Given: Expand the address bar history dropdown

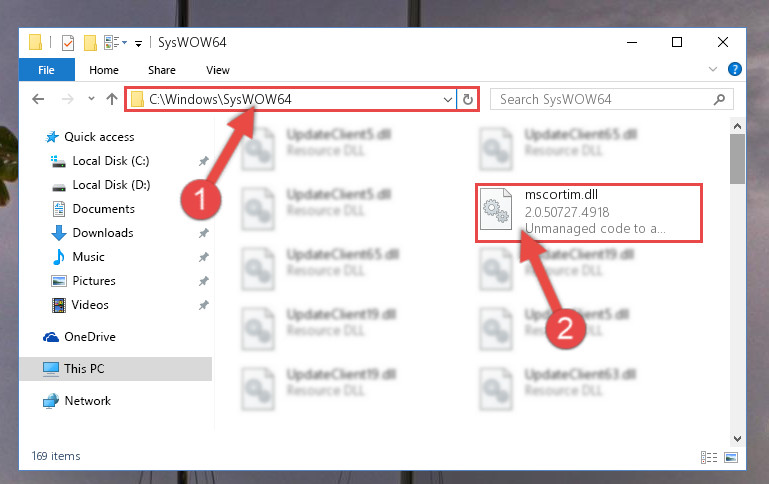Looking at the screenshot, I should pyautogui.click(x=447, y=100).
